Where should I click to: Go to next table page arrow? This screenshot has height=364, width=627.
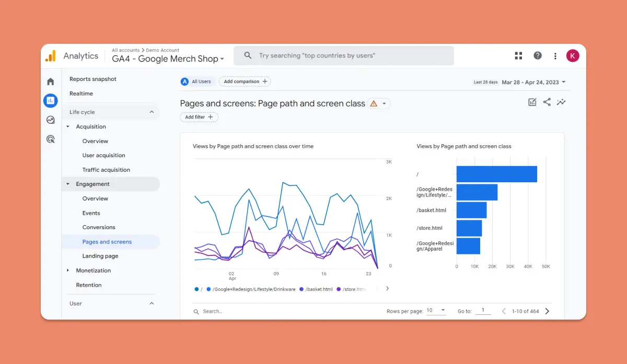(547, 311)
